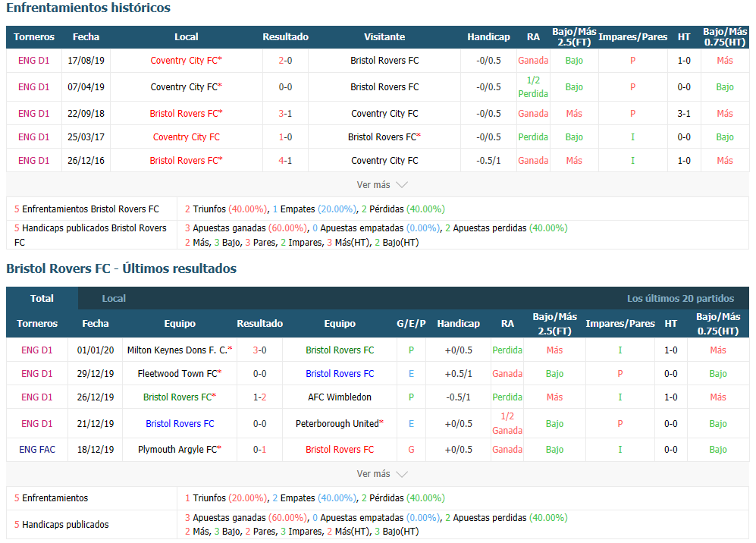Screen dimensions: 756x543
Task: Click date 01/01/20 in last results
Action: [x=96, y=350]
